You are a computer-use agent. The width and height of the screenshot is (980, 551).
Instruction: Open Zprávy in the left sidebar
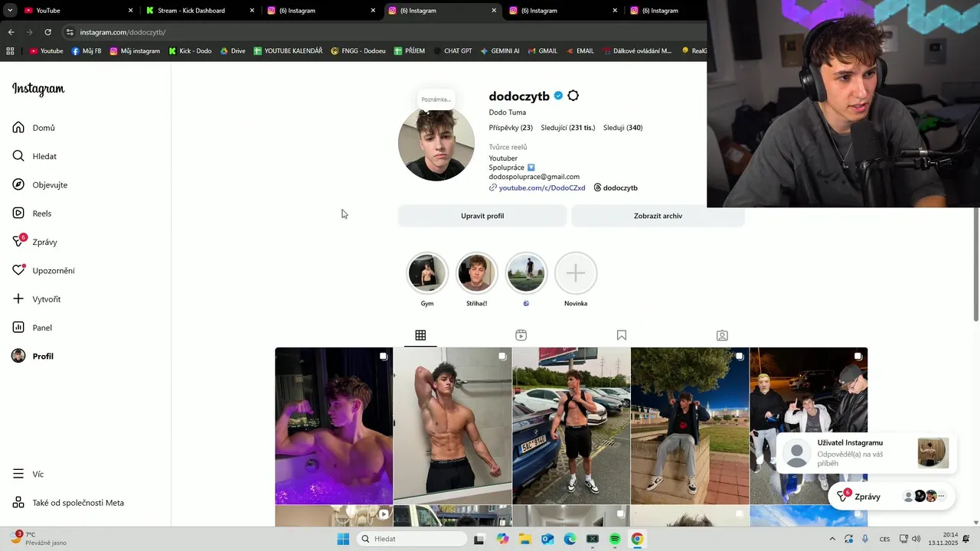44,242
